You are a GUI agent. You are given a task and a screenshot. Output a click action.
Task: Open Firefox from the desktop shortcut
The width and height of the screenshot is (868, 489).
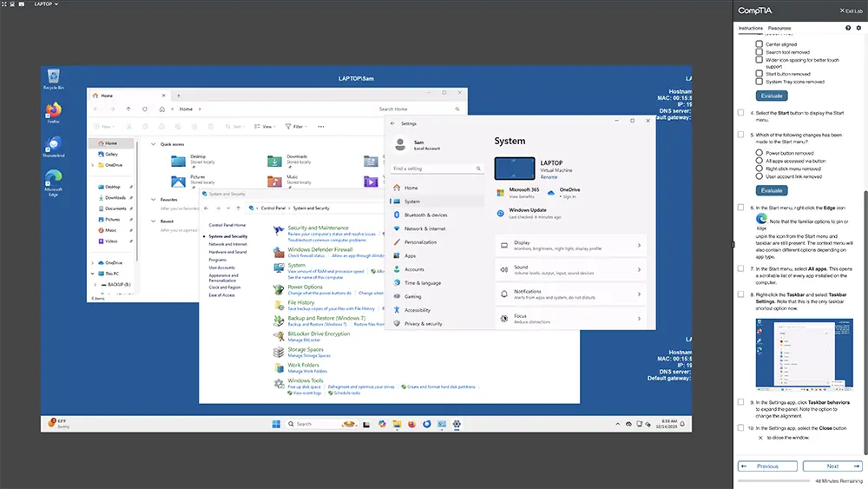[x=54, y=112]
